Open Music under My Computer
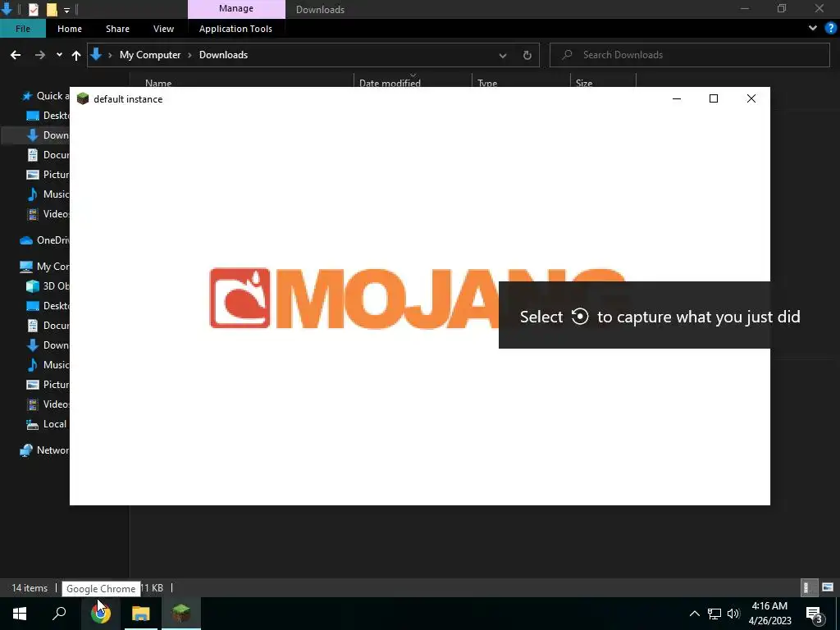This screenshot has width=840, height=630. tap(48, 365)
